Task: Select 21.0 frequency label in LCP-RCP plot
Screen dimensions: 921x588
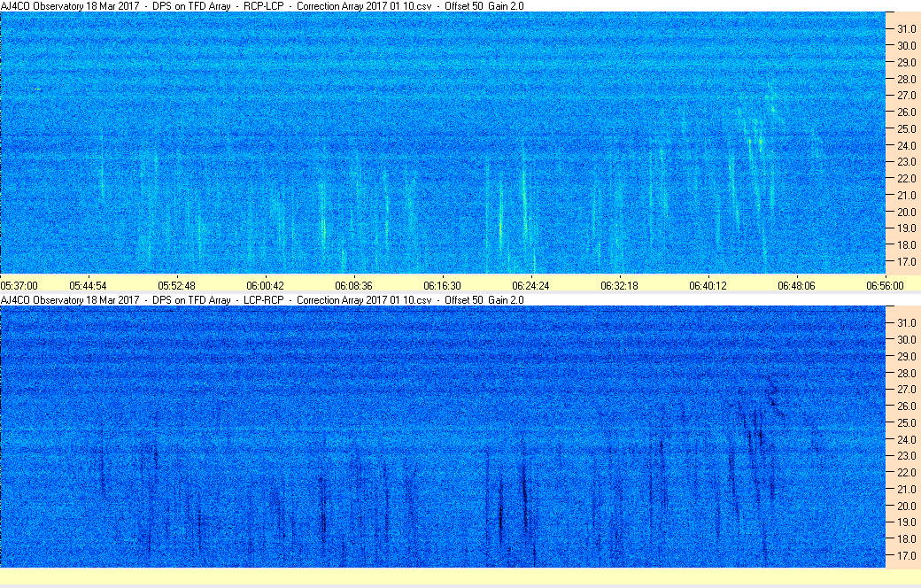Action: (906, 490)
